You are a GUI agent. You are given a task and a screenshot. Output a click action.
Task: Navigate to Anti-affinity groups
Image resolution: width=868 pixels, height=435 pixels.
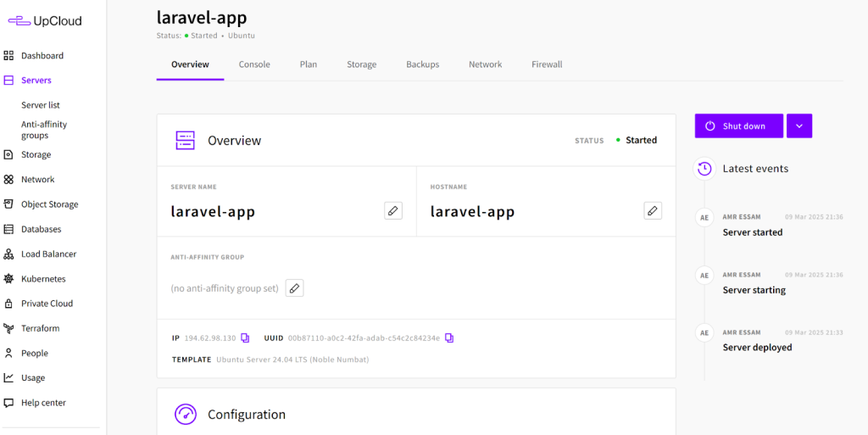tap(44, 130)
